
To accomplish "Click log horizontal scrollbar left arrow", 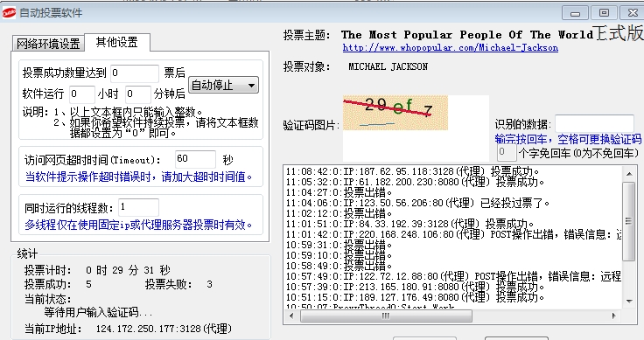I will 292,316.
